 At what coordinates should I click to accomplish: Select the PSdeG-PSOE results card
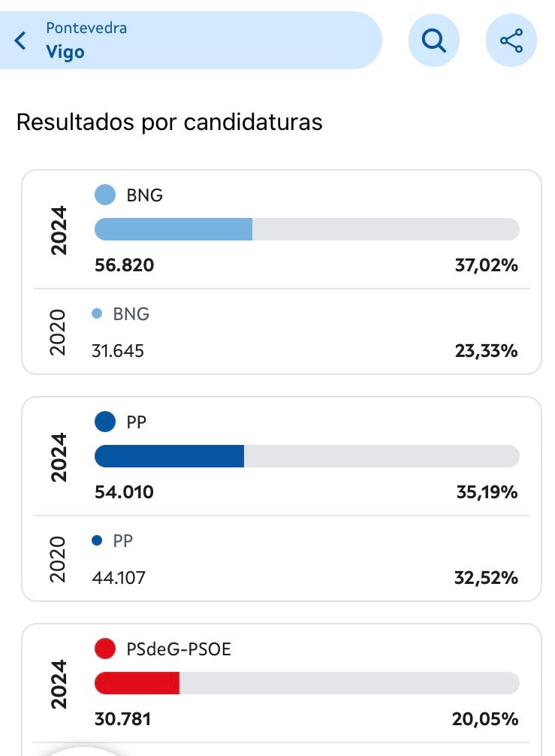[x=278, y=684]
